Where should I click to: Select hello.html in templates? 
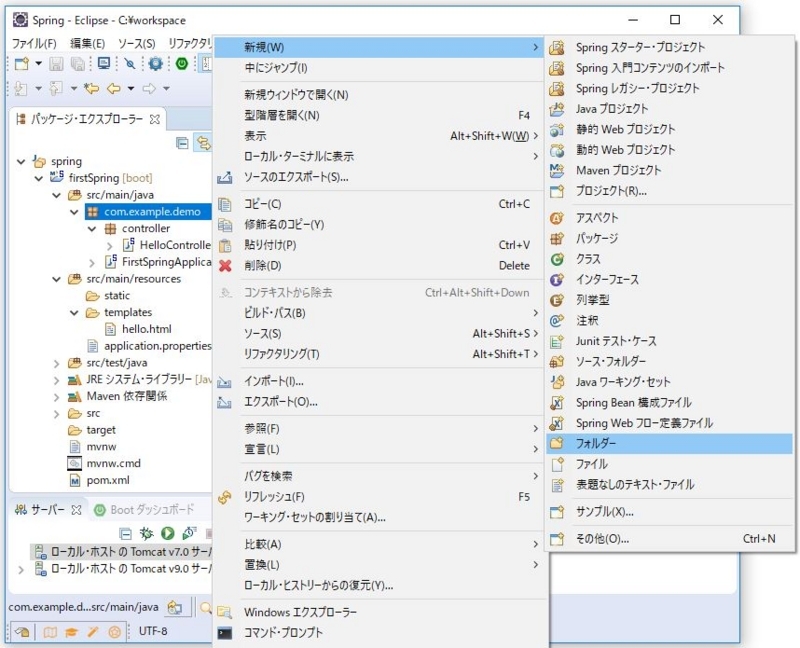(147, 330)
